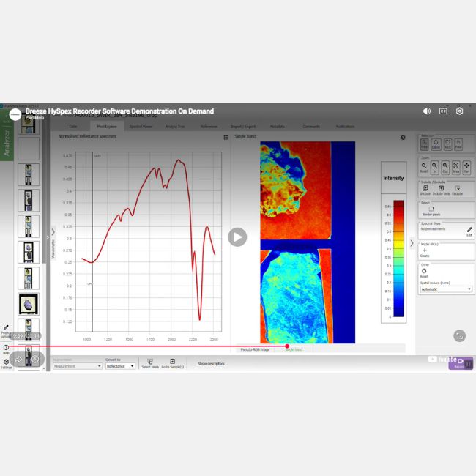Click the Watch later clock icon
The height and width of the screenshot is (476, 476).
(35, 359)
